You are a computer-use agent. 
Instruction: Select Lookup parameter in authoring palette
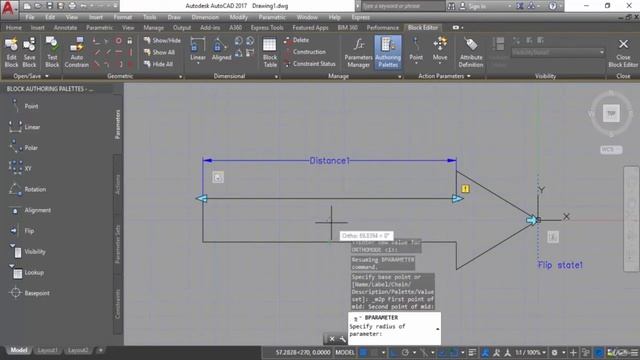click(x=26, y=272)
